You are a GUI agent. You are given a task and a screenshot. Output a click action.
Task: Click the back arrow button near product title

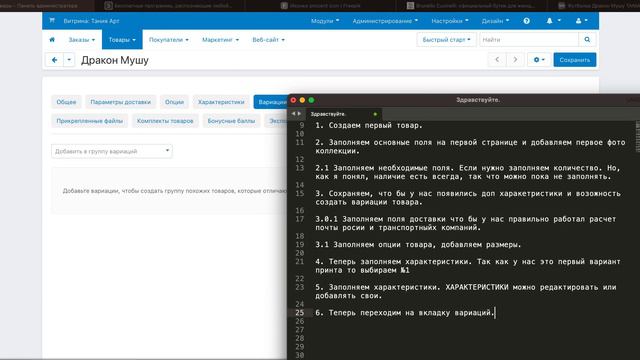tap(54, 60)
